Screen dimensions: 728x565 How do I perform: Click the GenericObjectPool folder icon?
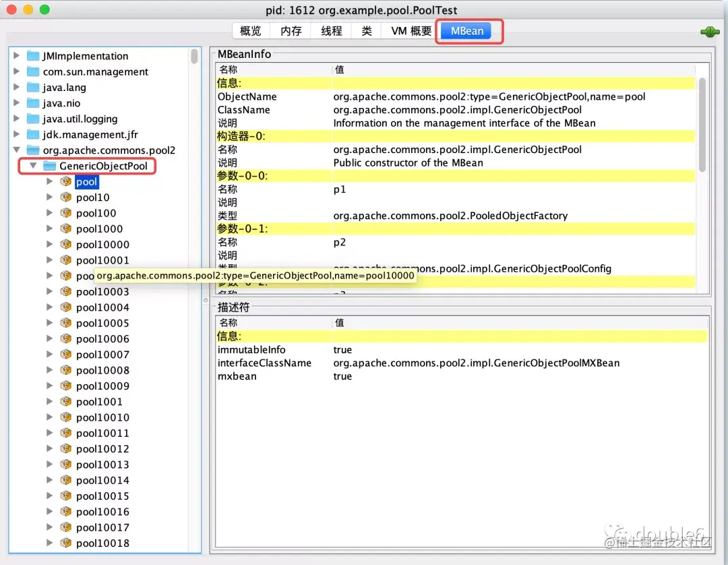pyautogui.click(x=49, y=166)
